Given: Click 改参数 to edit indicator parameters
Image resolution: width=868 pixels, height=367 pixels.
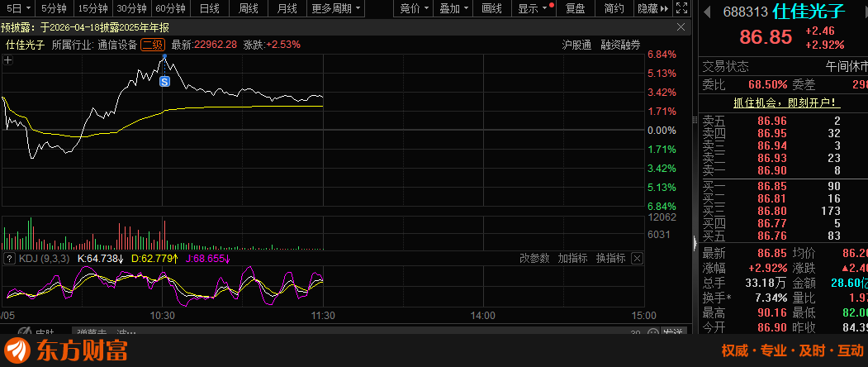Looking at the screenshot, I should click(534, 259).
